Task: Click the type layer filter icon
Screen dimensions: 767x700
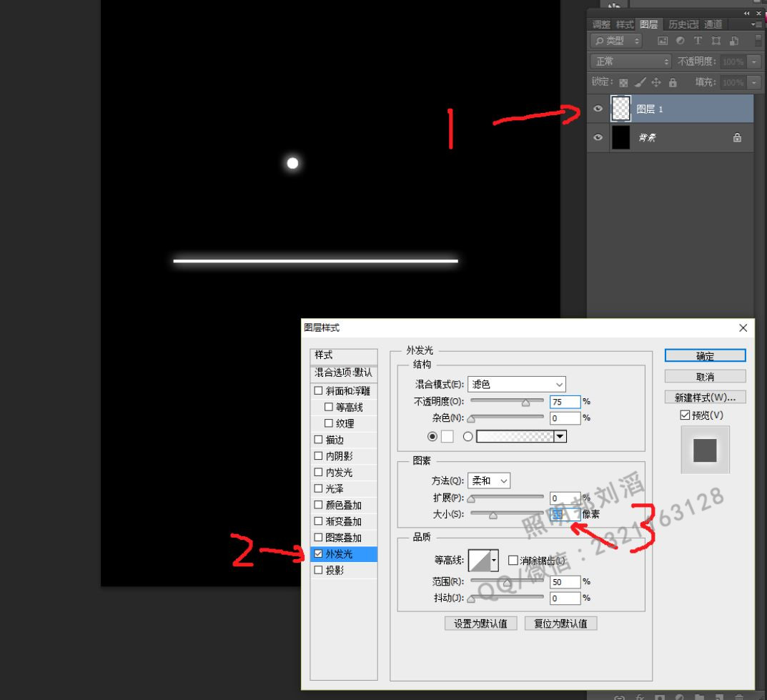Action: (x=698, y=41)
